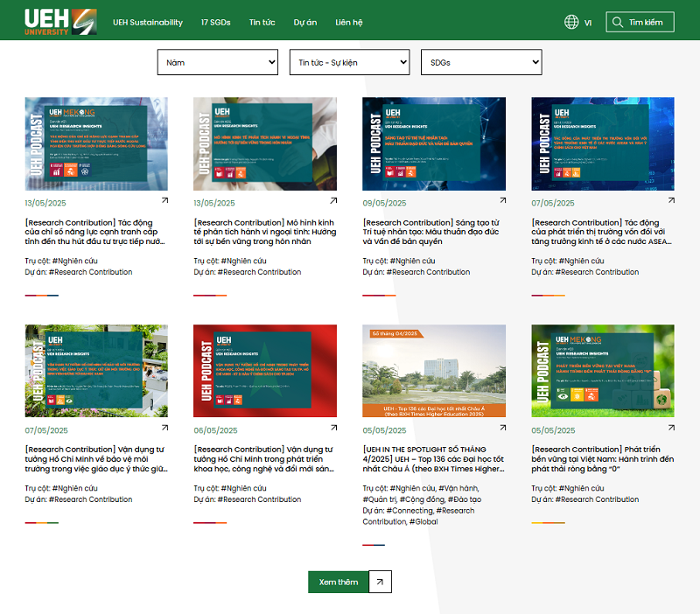This screenshot has width=700, height=614.
Task: Open arrow icon on environmental protection education article
Action: (x=164, y=428)
